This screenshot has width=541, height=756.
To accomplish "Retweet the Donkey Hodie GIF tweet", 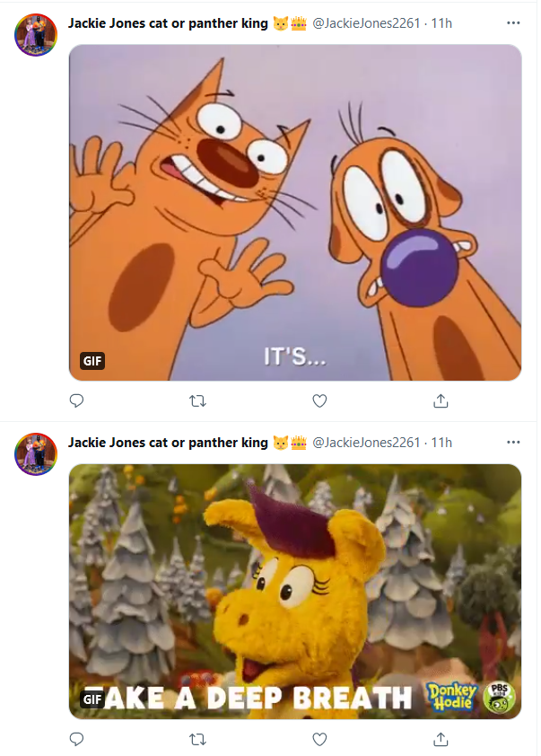I will (198, 739).
